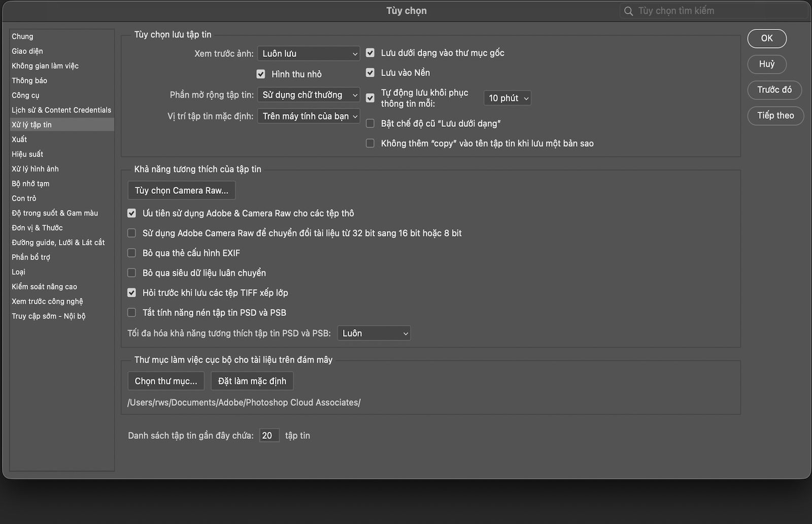Select "Truy cập sớm - Nội bộ" category
Screen dimensions: 812x524
pyautogui.click(x=62, y=316)
